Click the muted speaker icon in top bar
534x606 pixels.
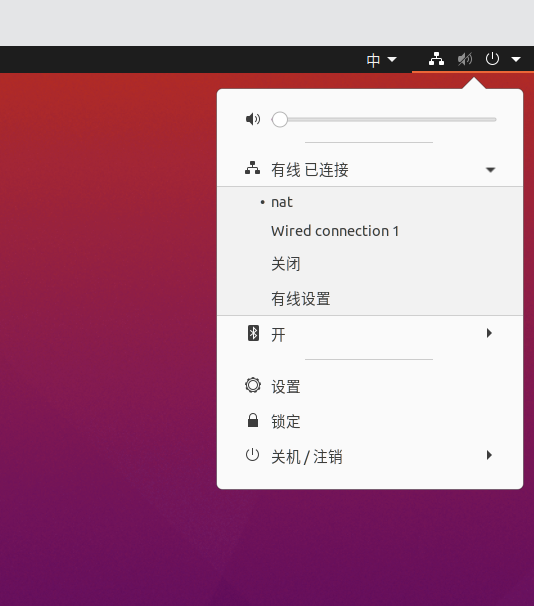465,59
